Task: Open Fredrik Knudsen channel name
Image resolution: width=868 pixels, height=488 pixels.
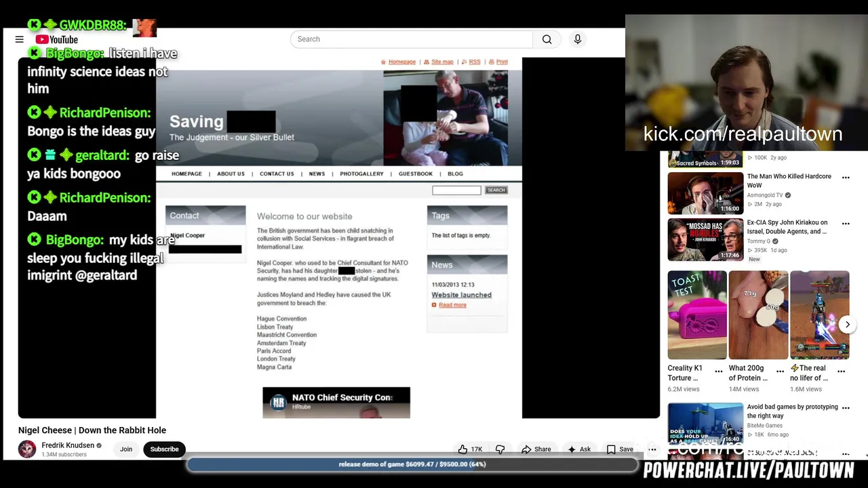Action: [68, 445]
